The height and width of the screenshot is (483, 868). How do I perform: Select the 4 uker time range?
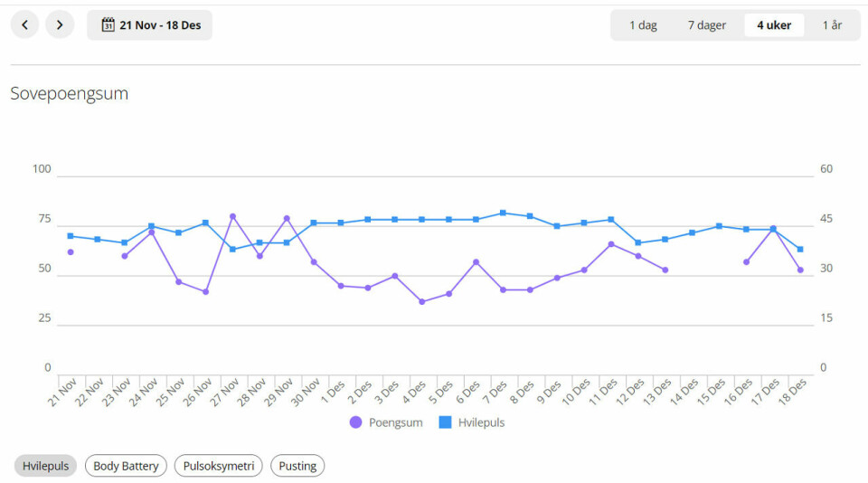[x=774, y=25]
